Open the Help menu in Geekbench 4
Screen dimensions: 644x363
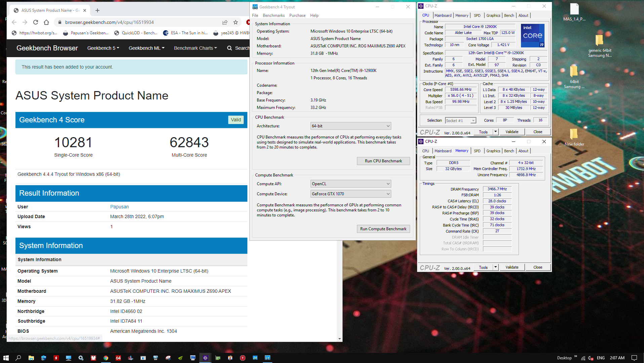click(x=314, y=15)
